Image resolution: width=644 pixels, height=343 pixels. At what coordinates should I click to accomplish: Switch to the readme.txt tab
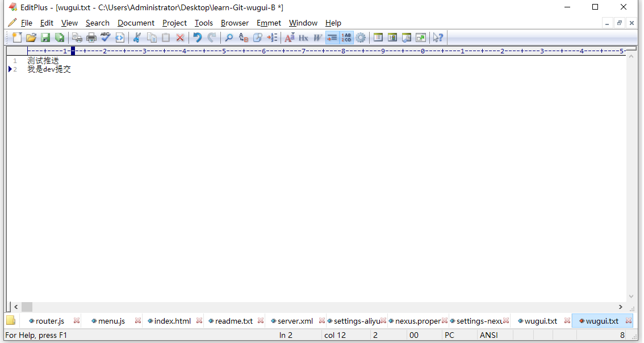click(x=234, y=321)
